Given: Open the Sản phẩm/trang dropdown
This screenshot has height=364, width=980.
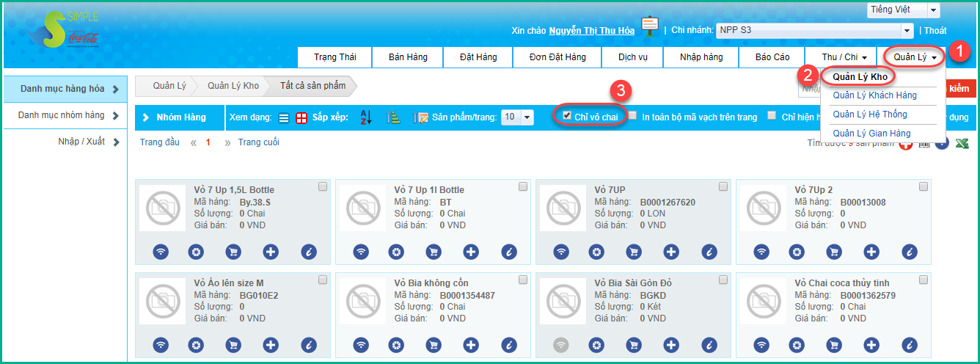Looking at the screenshot, I should 527,117.
